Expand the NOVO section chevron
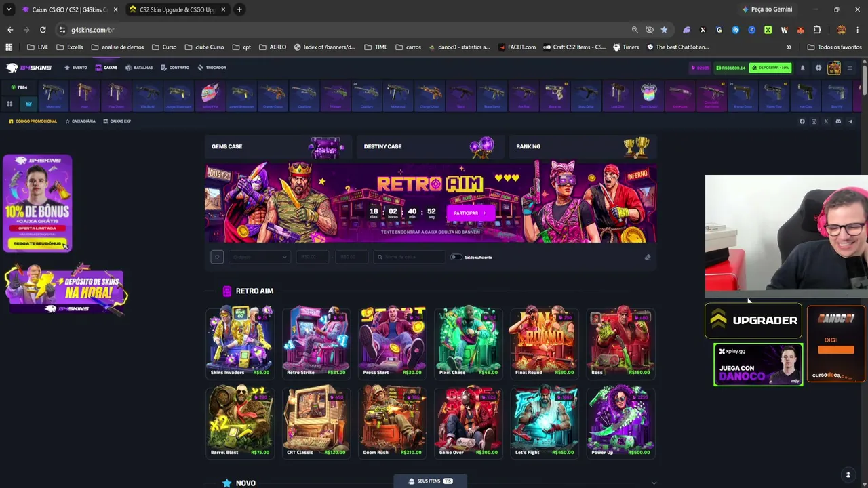This screenshot has width=868, height=488. coord(654,483)
